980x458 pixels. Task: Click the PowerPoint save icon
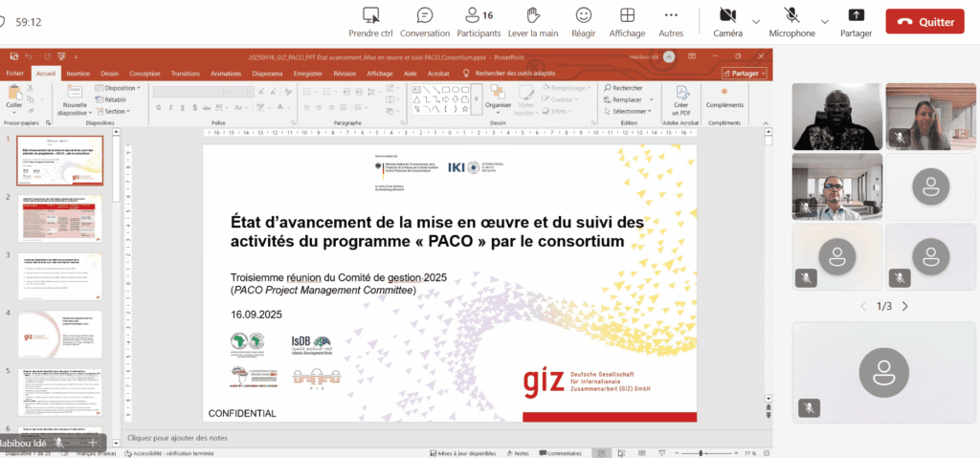[x=14, y=56]
